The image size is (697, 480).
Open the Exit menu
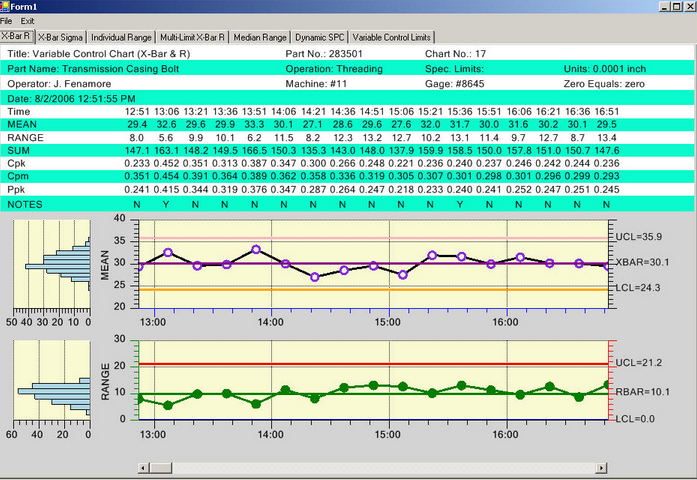click(28, 21)
